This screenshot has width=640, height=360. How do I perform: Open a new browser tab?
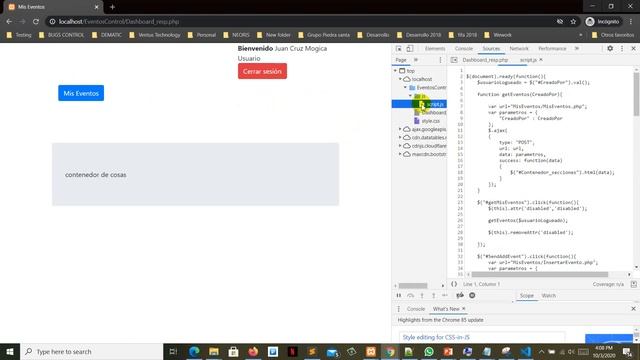[112, 7]
